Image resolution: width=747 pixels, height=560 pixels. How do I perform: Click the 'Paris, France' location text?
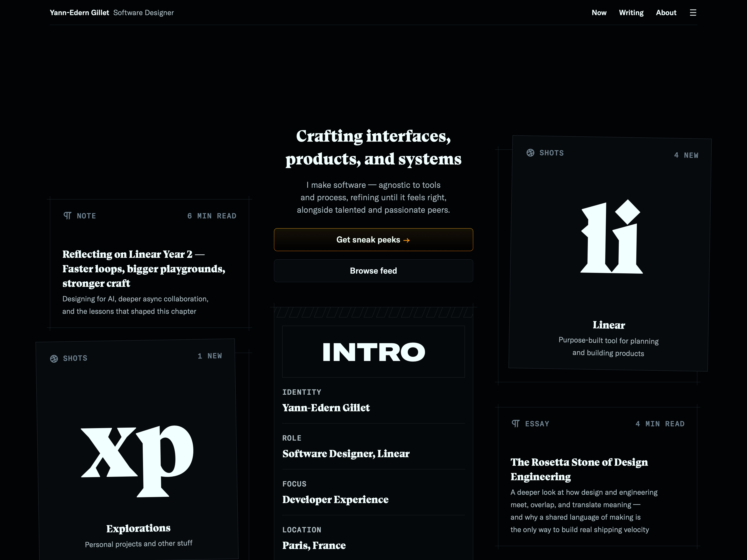(314, 545)
